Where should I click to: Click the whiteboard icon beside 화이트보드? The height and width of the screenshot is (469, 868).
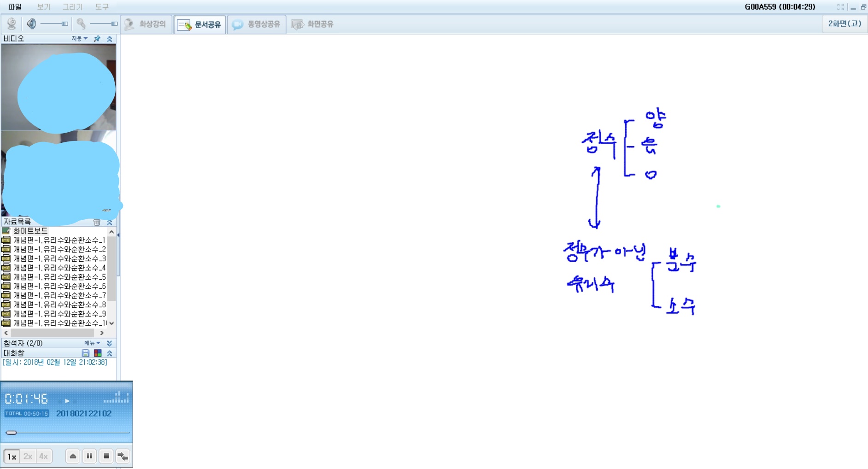(6, 231)
